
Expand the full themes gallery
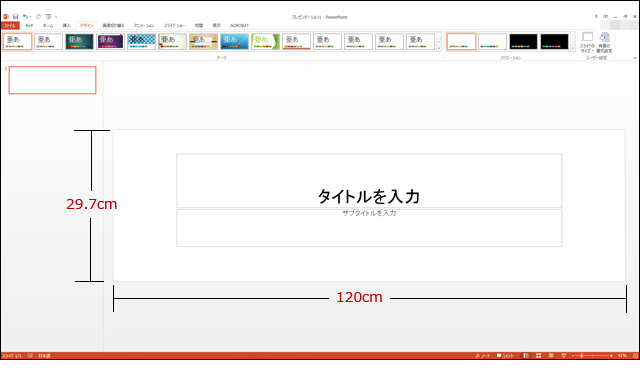pyautogui.click(x=439, y=48)
